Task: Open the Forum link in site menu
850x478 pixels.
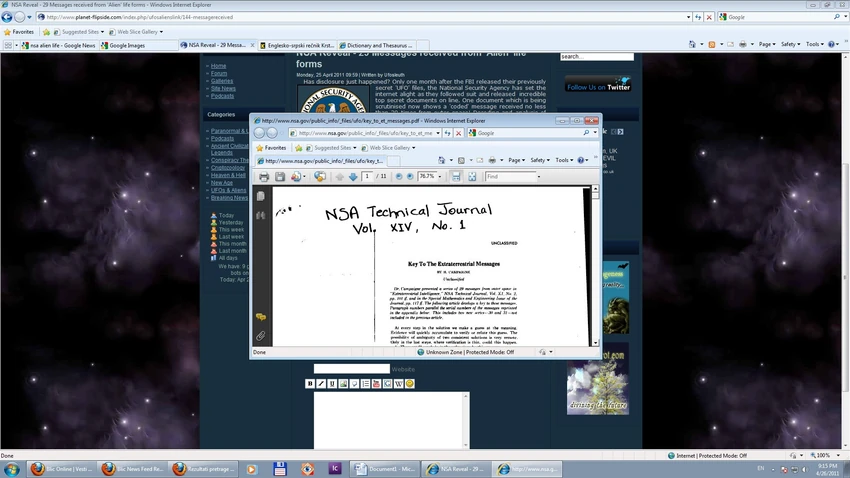Action: (219, 73)
